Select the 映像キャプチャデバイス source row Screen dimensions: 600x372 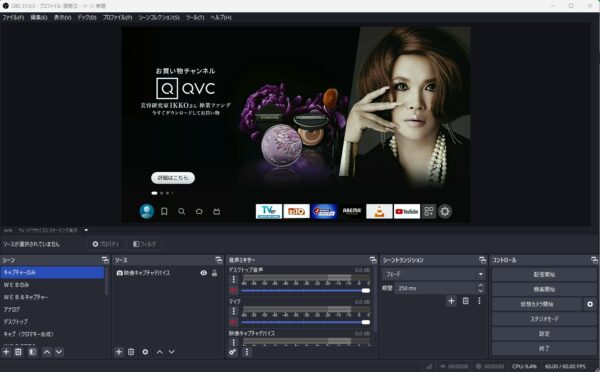tap(167, 272)
